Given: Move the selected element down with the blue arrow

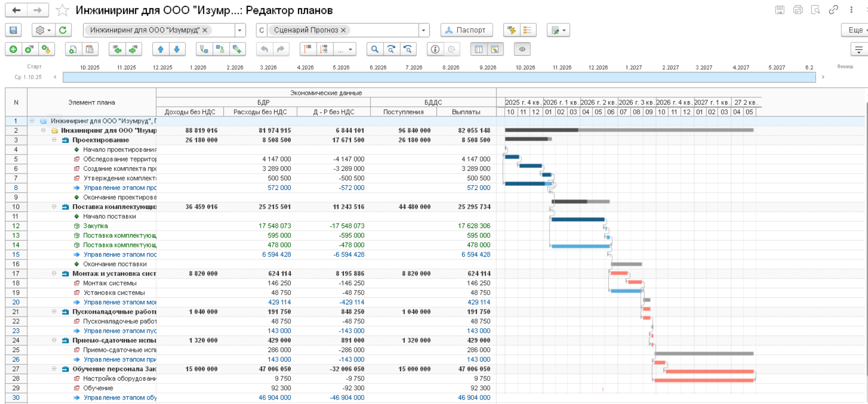Looking at the screenshot, I should pyautogui.click(x=177, y=49).
